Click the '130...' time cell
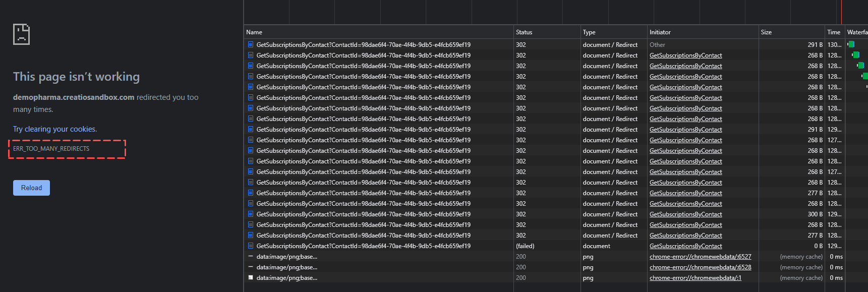This screenshot has width=868, height=292. tap(834, 45)
